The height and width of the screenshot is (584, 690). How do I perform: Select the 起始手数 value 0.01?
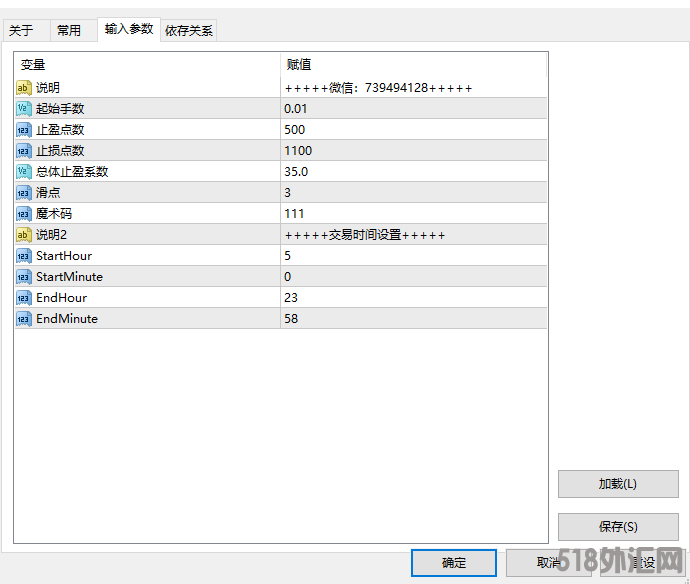pyautogui.click(x=297, y=109)
